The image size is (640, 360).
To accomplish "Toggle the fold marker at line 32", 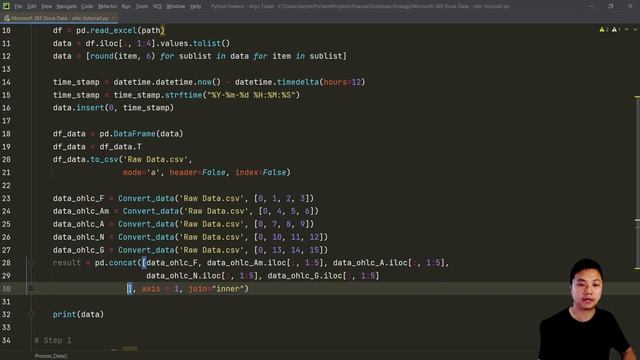I will tap(31, 314).
